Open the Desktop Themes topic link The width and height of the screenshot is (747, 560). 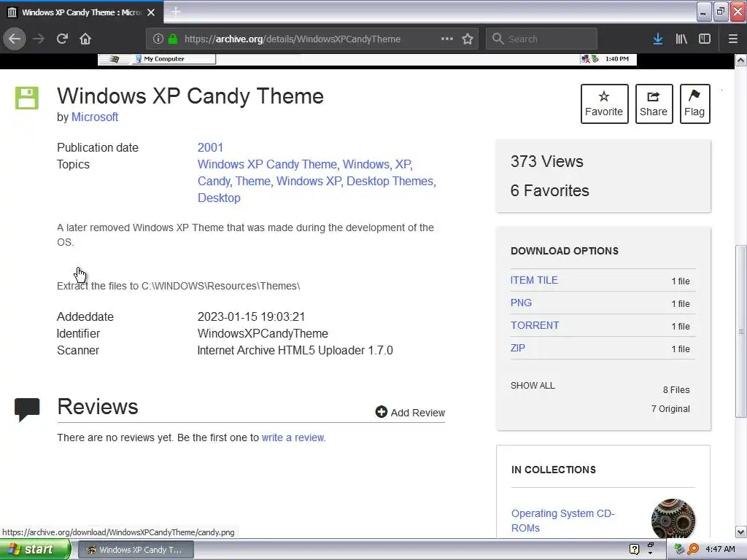[390, 182]
